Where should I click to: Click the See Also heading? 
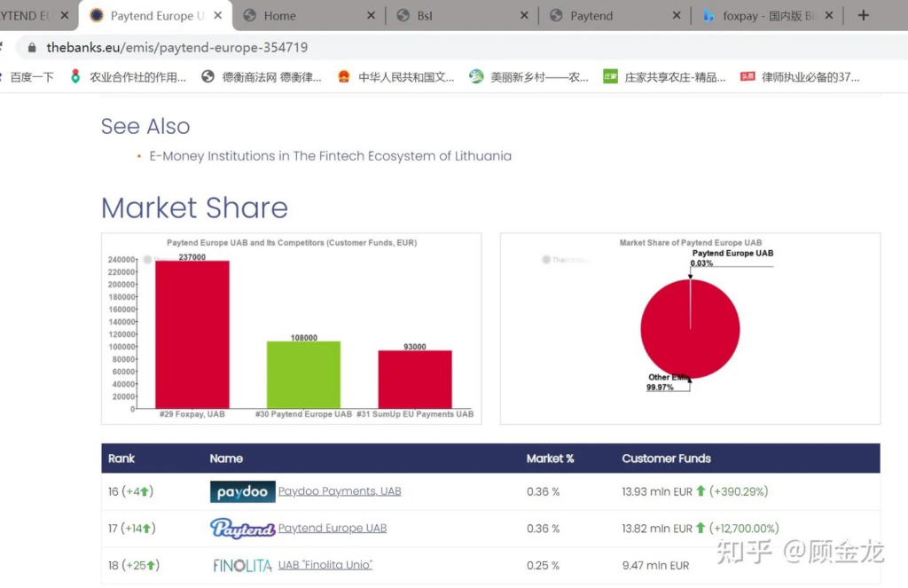coord(145,126)
